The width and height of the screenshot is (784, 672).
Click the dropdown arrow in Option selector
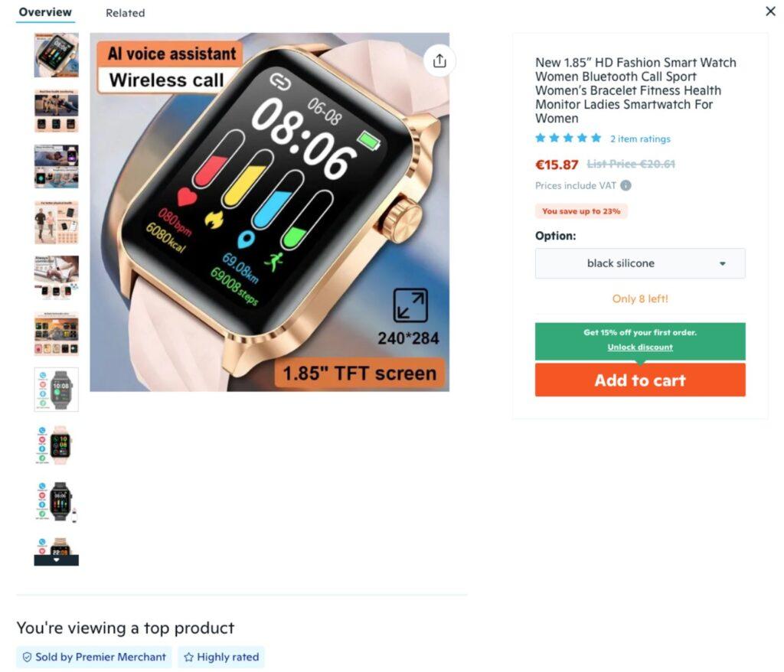(x=722, y=263)
